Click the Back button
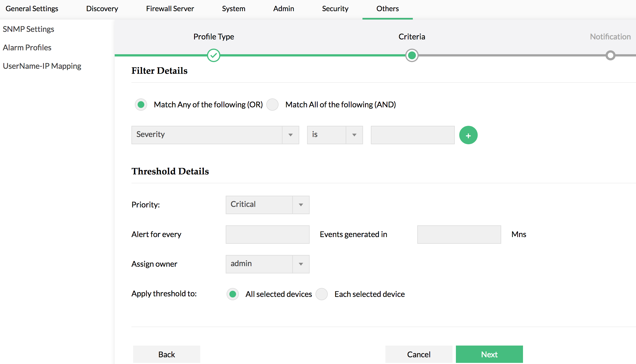Image resolution: width=636 pixels, height=364 pixels. [x=166, y=354]
